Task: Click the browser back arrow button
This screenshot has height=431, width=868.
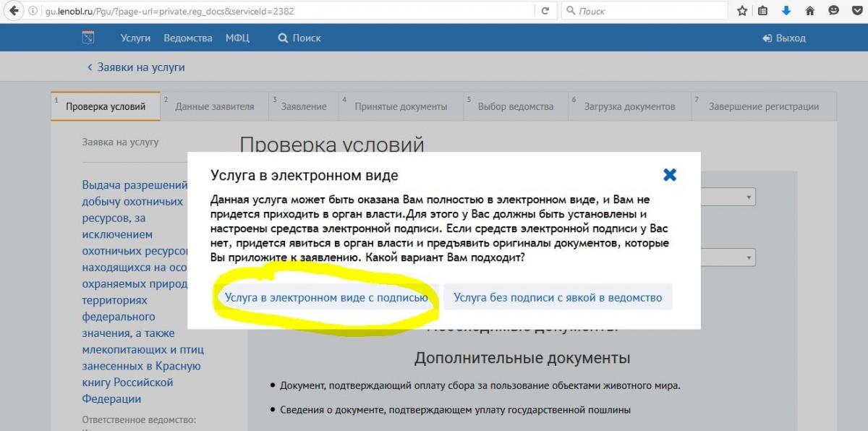Action: click(x=13, y=11)
